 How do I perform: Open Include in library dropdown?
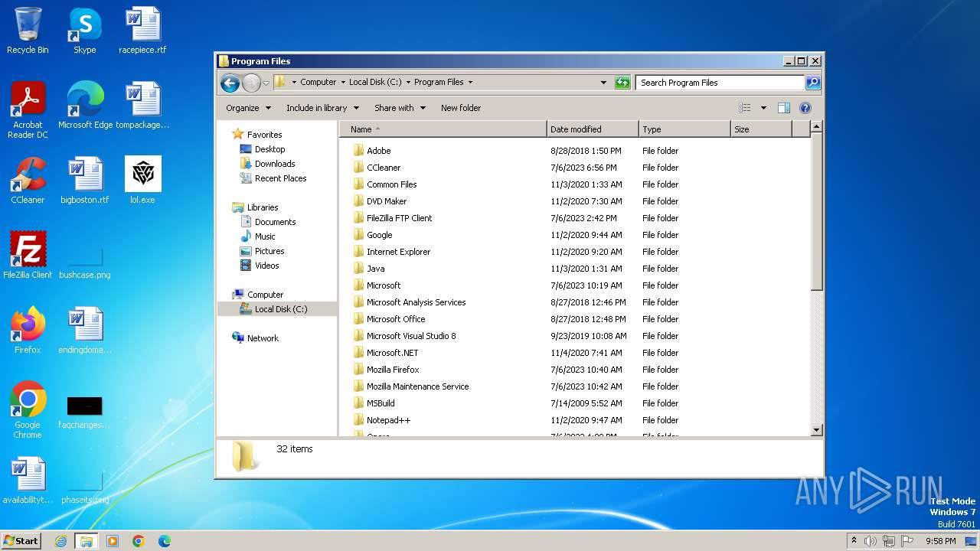click(x=322, y=108)
